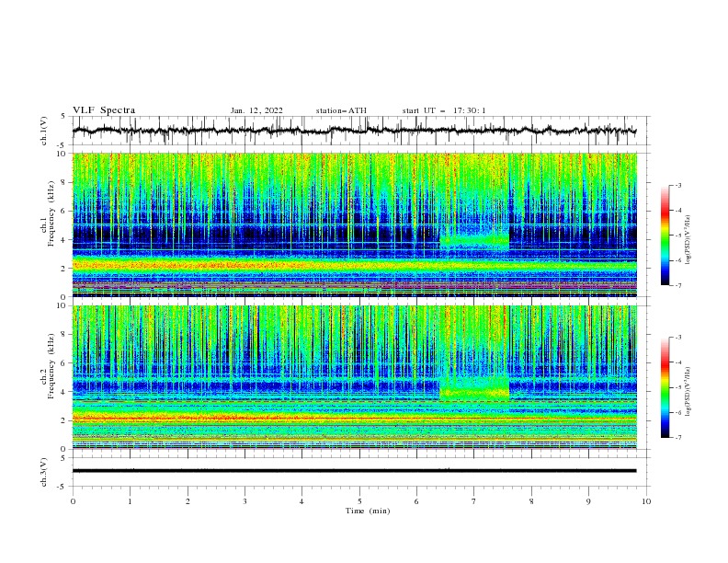This screenshot has height=563, width=728.
Task: Click the "Time (min)" x-axis label
Action: click(368, 511)
